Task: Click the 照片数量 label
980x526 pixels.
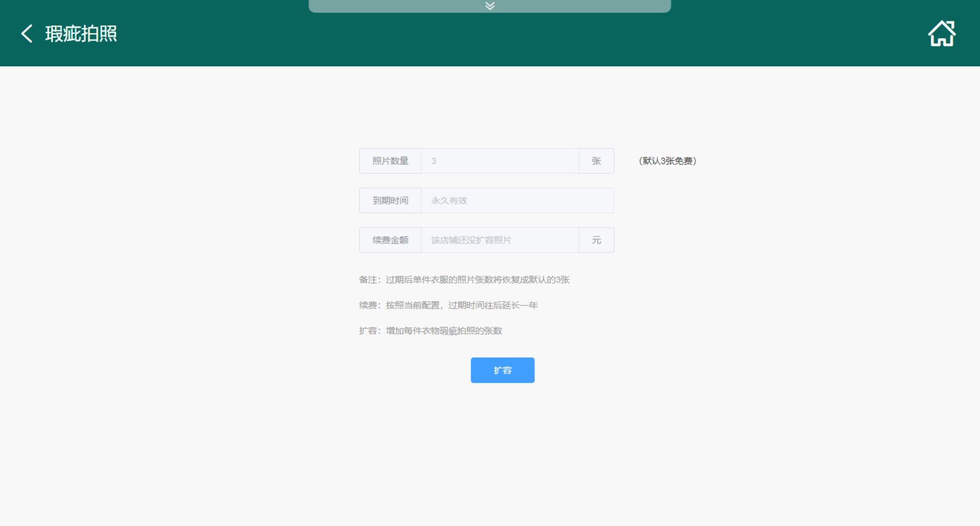Action: pyautogui.click(x=390, y=161)
